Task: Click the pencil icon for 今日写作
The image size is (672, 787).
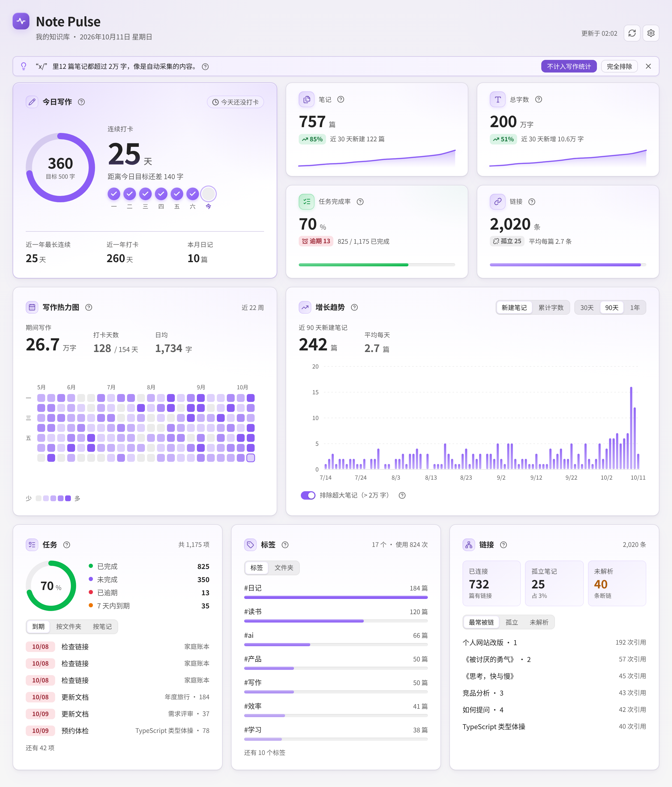Action: (32, 102)
